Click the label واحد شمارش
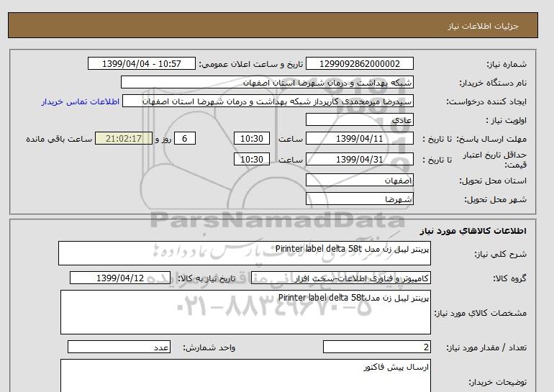This screenshot has width=554, height=392. 209,348
